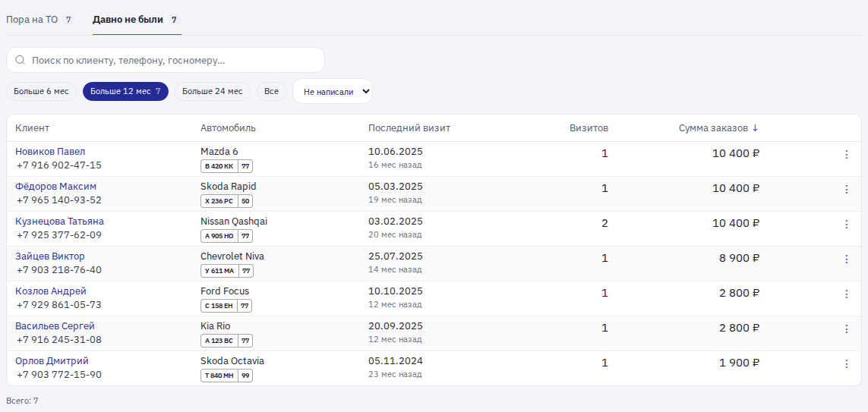
Task: Click the Nissan Qashqai car name
Action: [234, 222]
